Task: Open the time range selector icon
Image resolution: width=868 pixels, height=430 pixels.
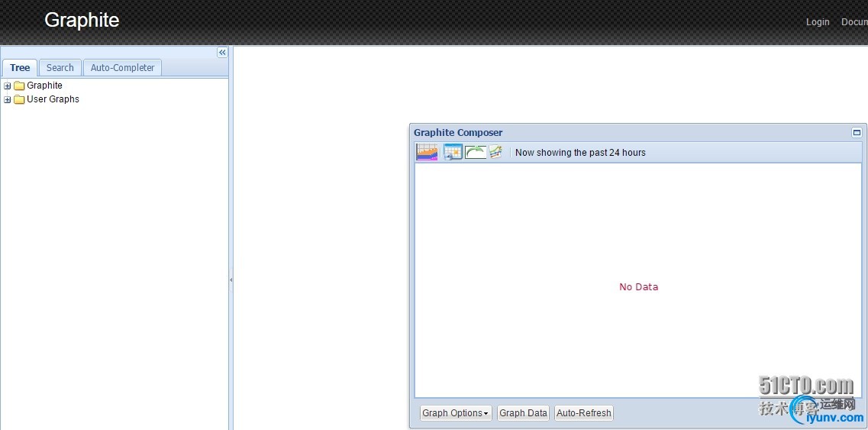Action: click(x=427, y=152)
